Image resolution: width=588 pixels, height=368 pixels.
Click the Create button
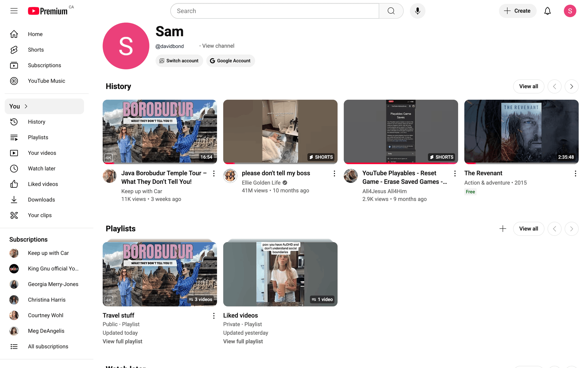[518, 11]
